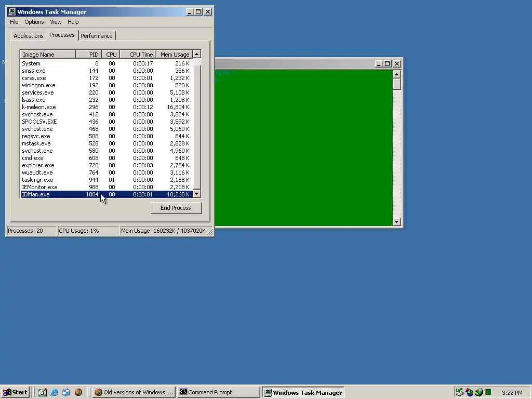Select the cmd.exe process

click(x=106, y=158)
